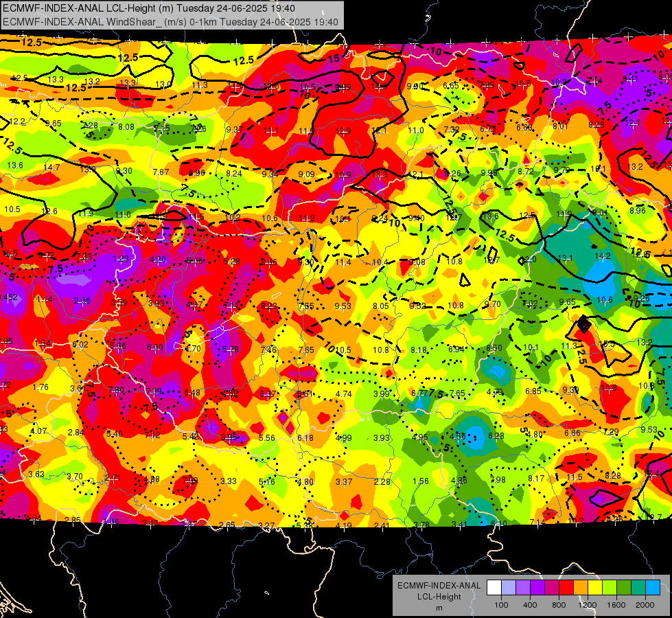Click the wind shear value 8.17
The image size is (672, 618).
536,478
